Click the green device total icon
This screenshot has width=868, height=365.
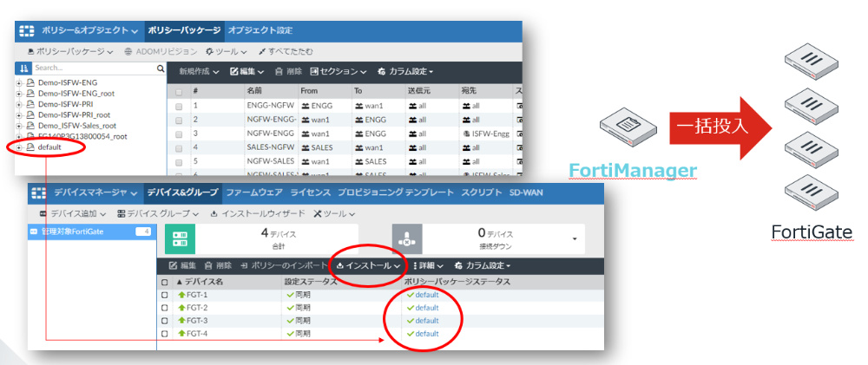(180, 239)
